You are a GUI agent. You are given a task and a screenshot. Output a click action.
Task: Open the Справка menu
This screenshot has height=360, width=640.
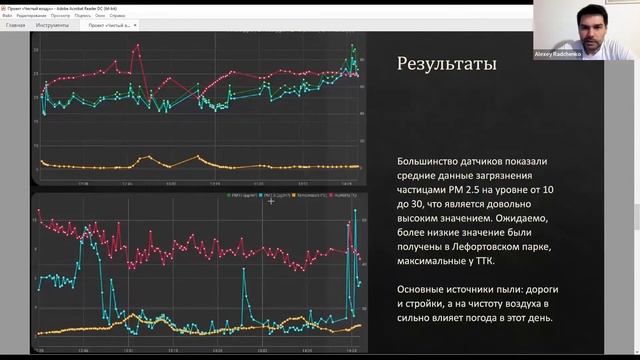[x=117, y=16]
